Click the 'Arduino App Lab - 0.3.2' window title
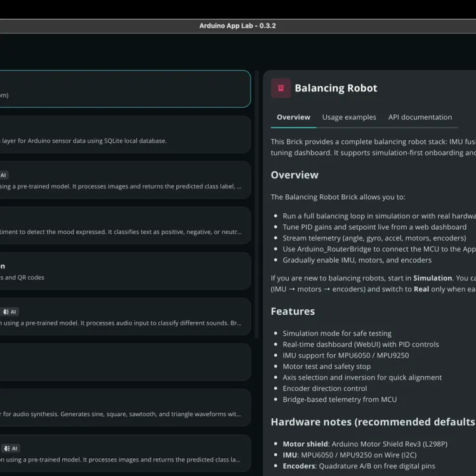Screen dimensions: 476x476 238,26
